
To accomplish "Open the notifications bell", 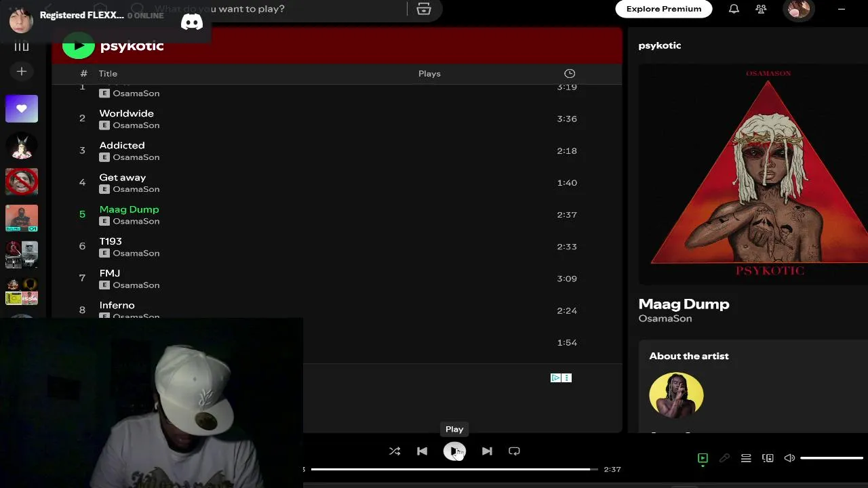I will tap(734, 9).
